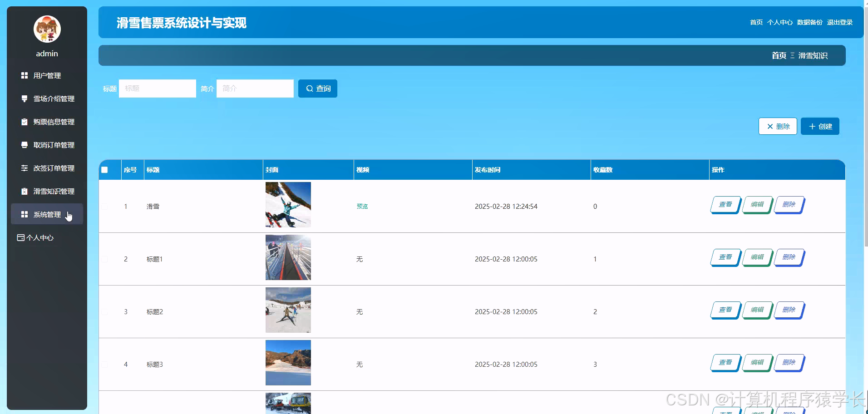868x414 pixels.
Task: Check the checkbox for row 标题3
Action: [x=104, y=365]
